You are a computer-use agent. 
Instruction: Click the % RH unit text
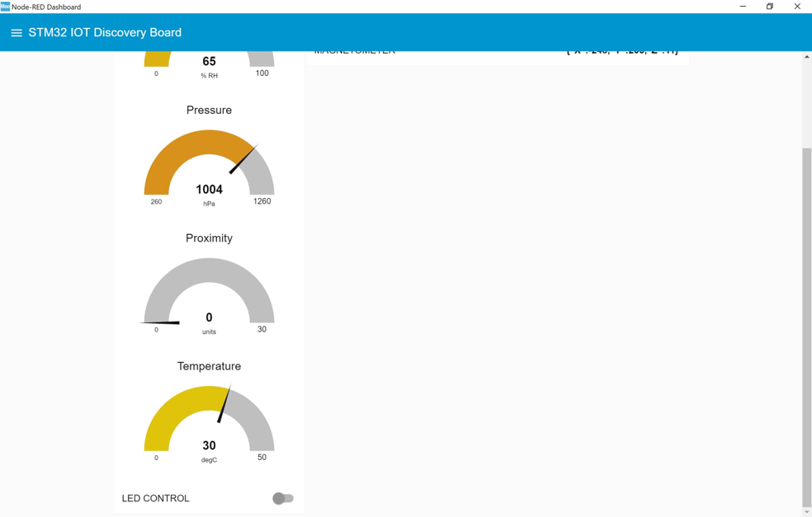(210, 76)
